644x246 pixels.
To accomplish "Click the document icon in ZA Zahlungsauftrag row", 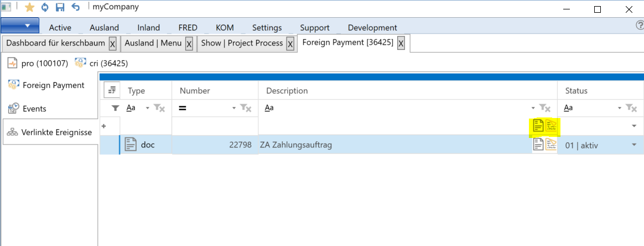I will pos(538,145).
